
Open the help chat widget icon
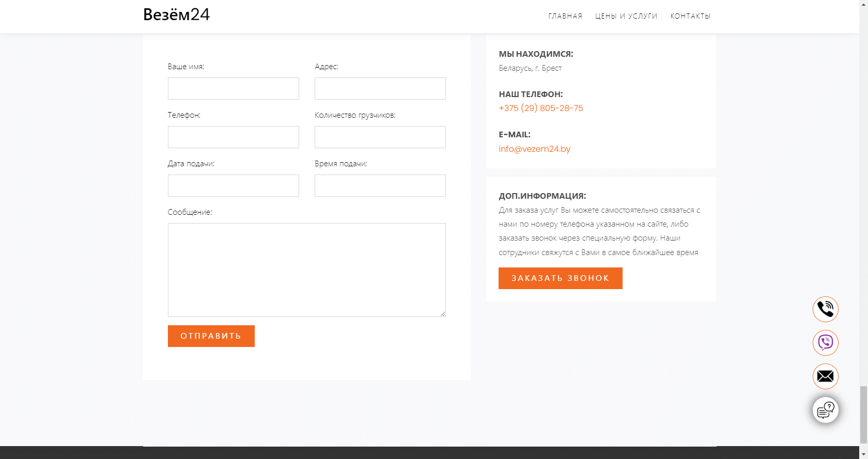826,410
